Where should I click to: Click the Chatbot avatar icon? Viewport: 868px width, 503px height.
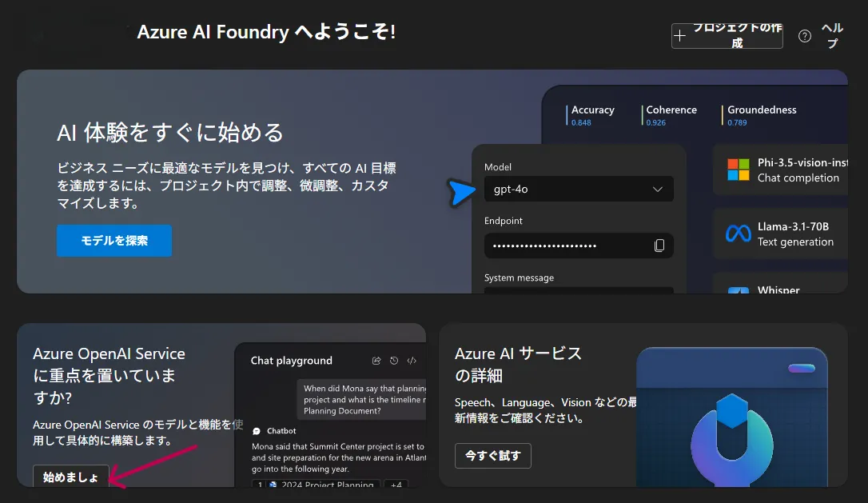click(x=257, y=431)
